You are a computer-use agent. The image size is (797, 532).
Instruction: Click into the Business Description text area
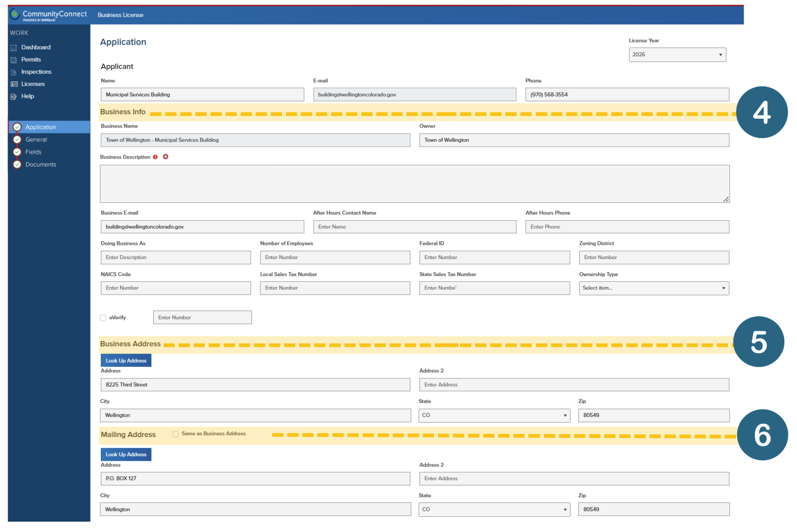pyautogui.click(x=414, y=184)
